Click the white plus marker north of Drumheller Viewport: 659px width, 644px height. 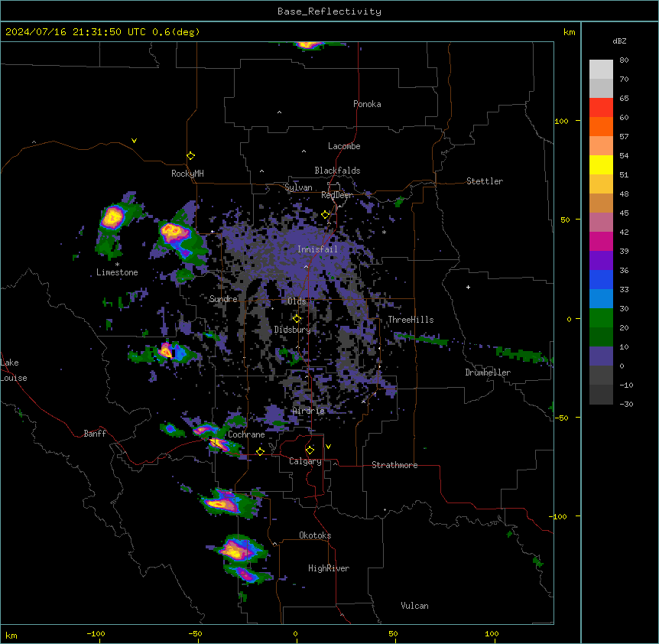468,287
